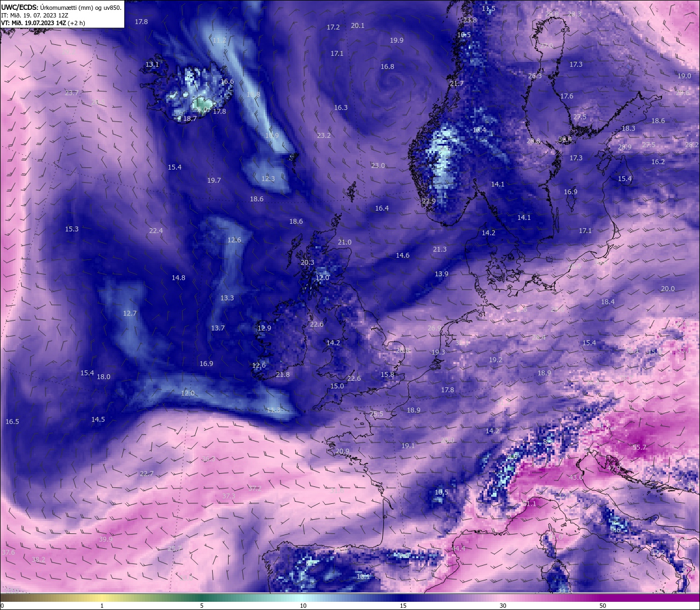Viewport: 700px width, 610px height.
Task: Click the map value '15.8'
Action: [387, 374]
